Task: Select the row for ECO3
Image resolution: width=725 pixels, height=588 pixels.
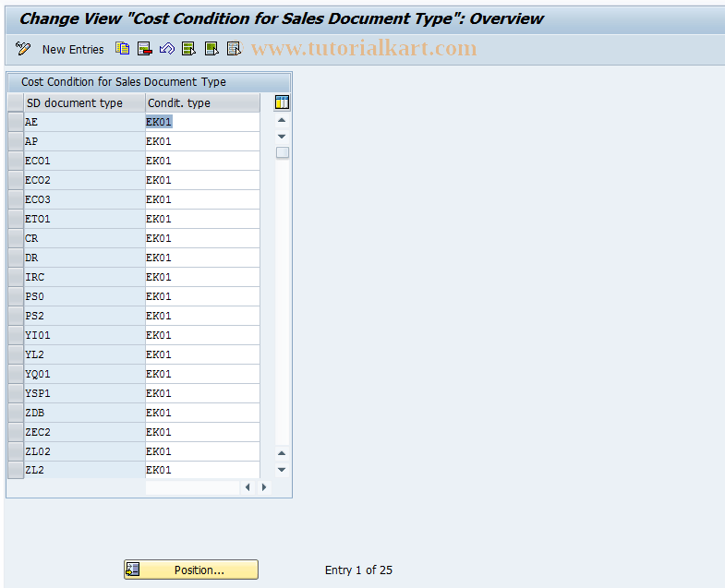Action: (16, 199)
